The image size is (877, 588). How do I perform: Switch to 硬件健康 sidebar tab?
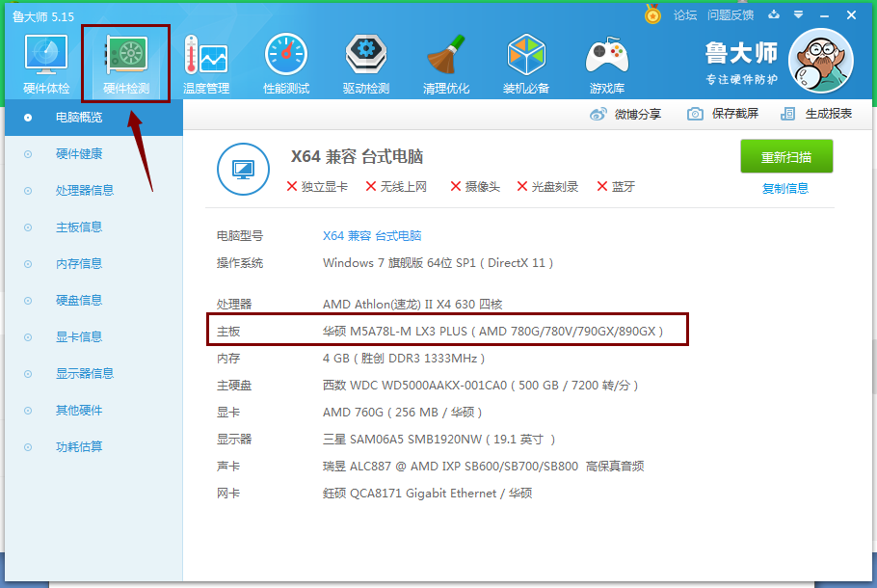click(94, 154)
